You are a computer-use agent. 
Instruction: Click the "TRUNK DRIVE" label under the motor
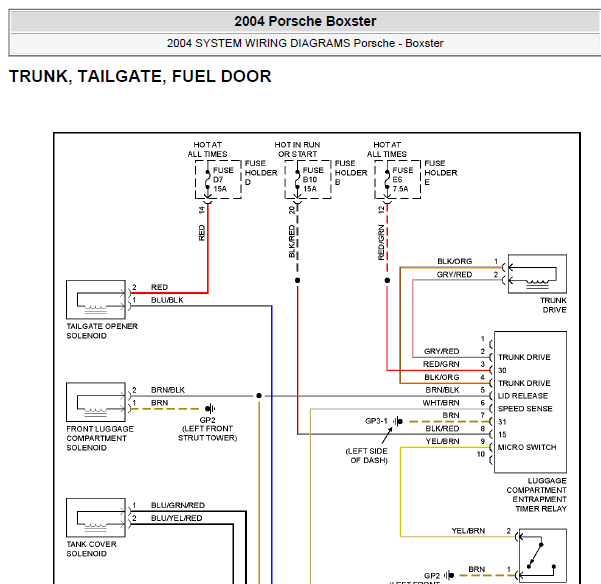click(553, 305)
